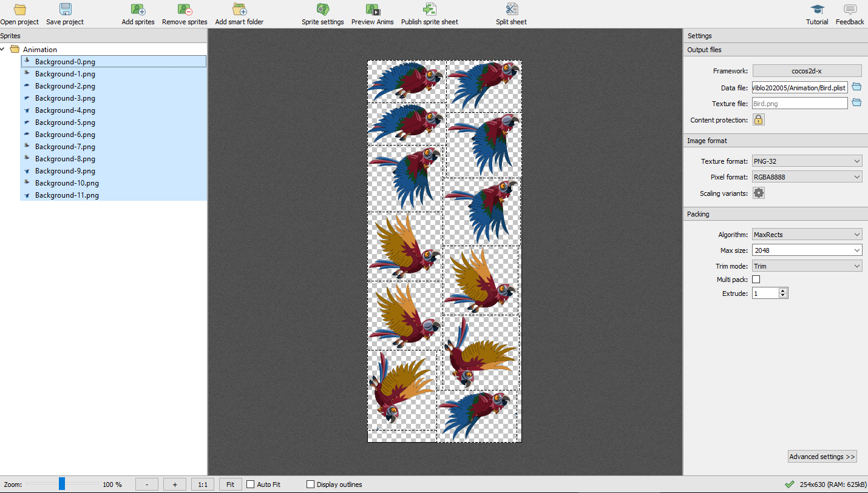Click the 100 % zoom value text

112,485
